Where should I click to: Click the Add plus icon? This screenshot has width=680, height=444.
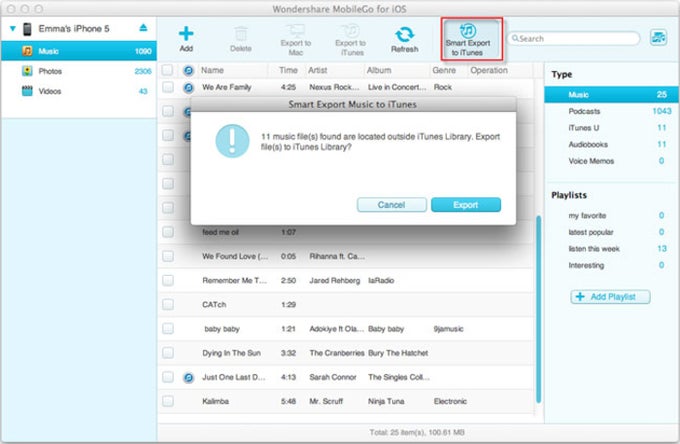(x=186, y=33)
